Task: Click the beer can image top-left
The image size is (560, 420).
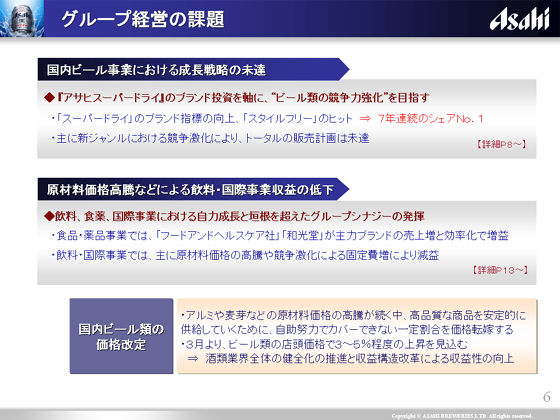Action: point(22,18)
